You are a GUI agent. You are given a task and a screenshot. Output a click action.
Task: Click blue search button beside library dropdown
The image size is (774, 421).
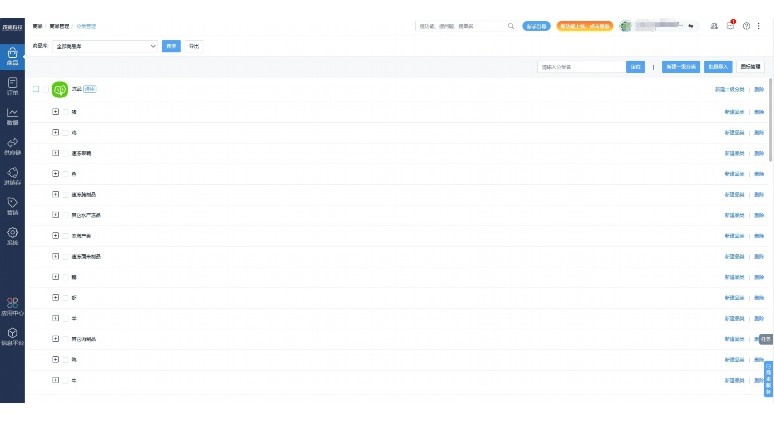171,46
